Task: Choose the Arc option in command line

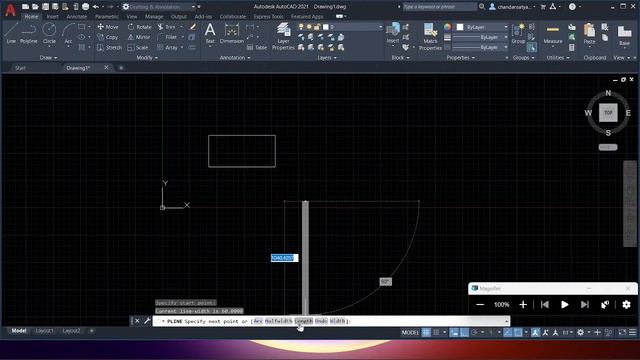Action: click(258, 321)
